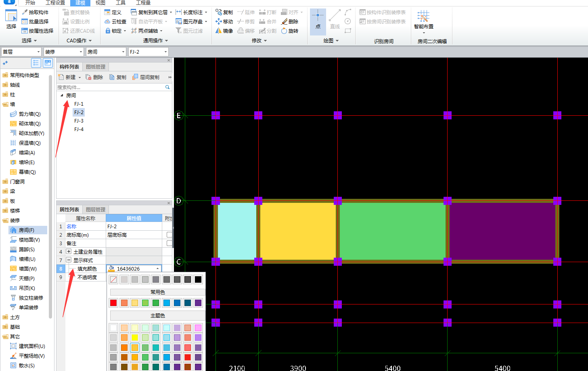This screenshot has width=588, height=371.
Task: Click 按属性选择 in the ribbon
Action: click(x=38, y=31)
